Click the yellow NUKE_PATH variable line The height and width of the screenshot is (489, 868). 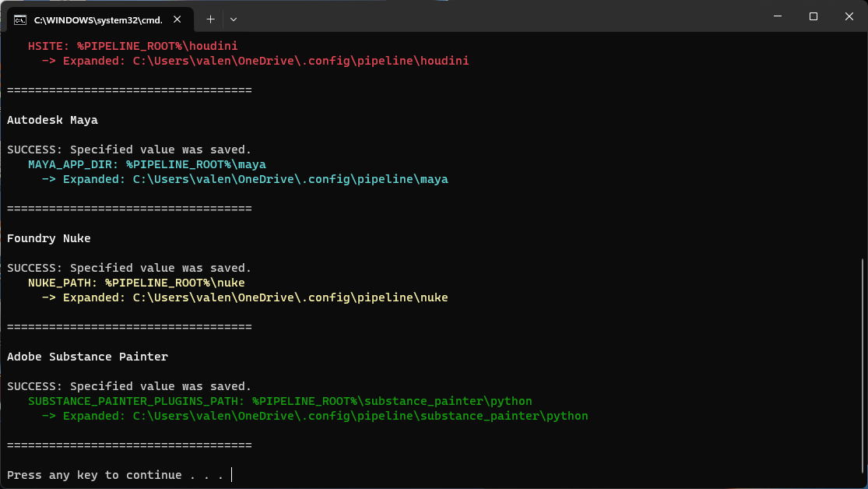[x=136, y=283]
